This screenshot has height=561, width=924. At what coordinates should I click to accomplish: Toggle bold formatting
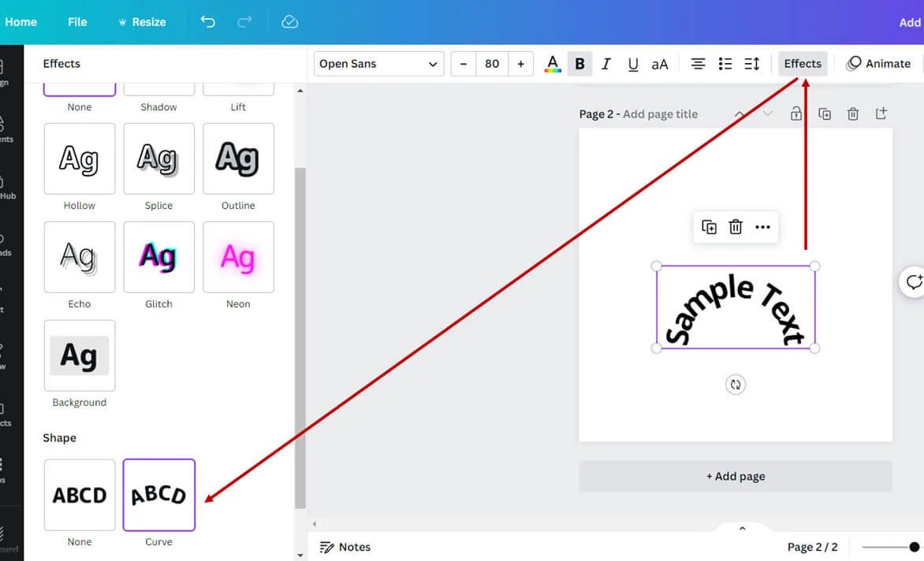[x=579, y=63]
